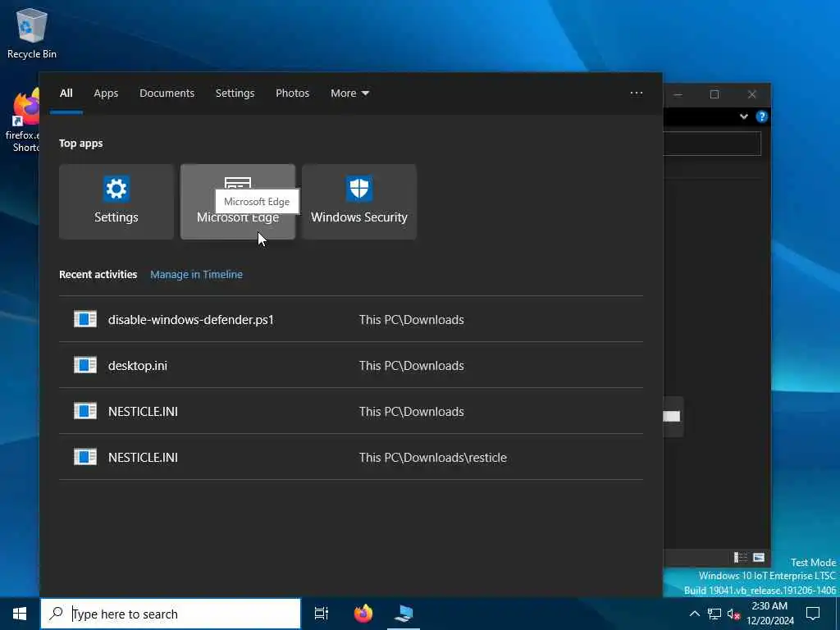Click file icon beside disable-windows-defender.ps1
The image size is (840, 630).
(85, 319)
